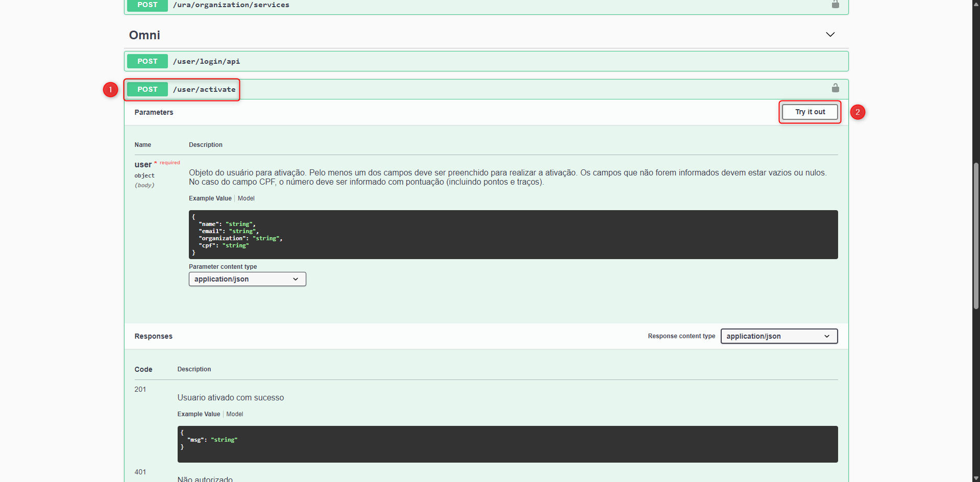The image size is (980, 482).
Task: Click the Try it out button
Action: (810, 112)
